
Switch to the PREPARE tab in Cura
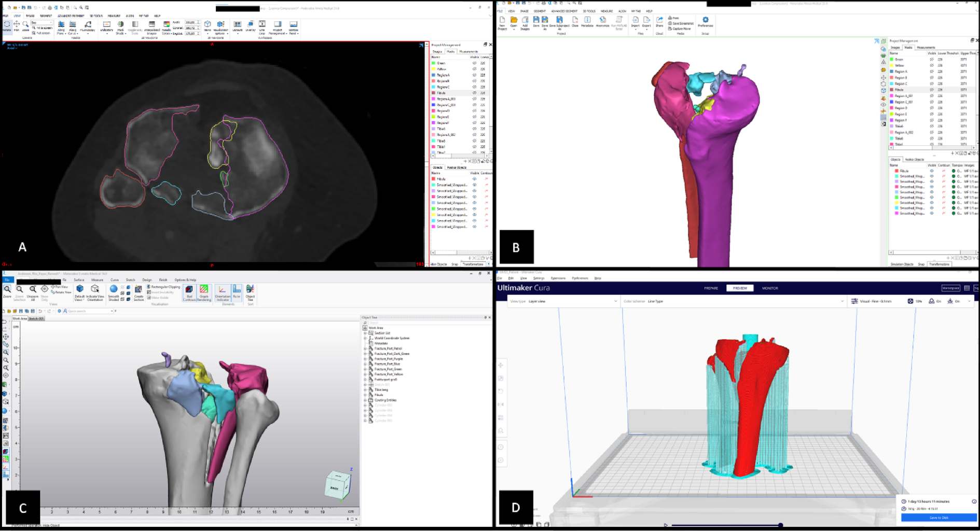pyautogui.click(x=711, y=288)
